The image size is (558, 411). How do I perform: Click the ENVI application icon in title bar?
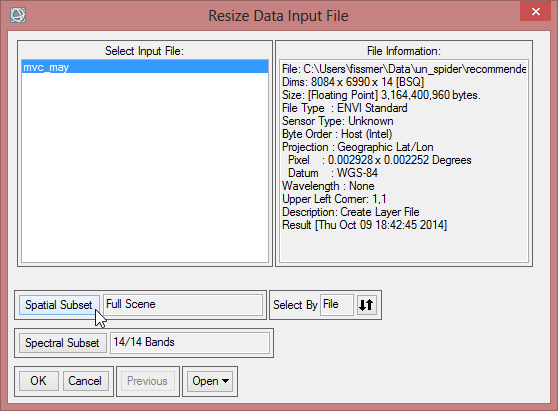coord(18,15)
